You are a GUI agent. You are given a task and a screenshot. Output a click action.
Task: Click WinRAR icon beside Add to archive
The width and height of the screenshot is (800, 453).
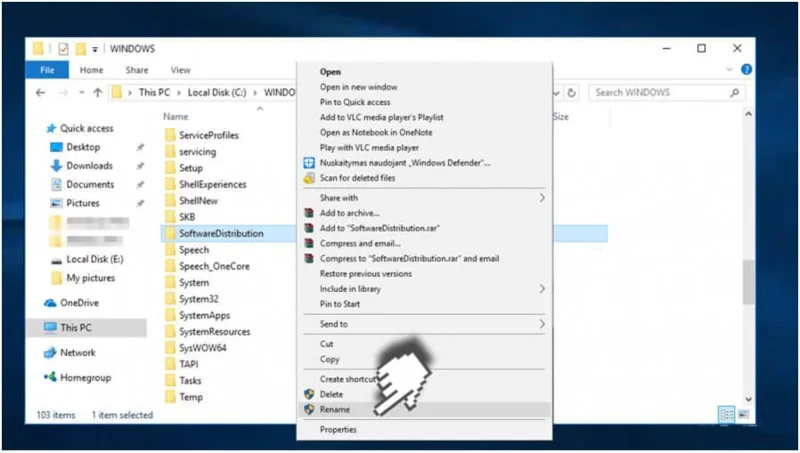click(309, 213)
